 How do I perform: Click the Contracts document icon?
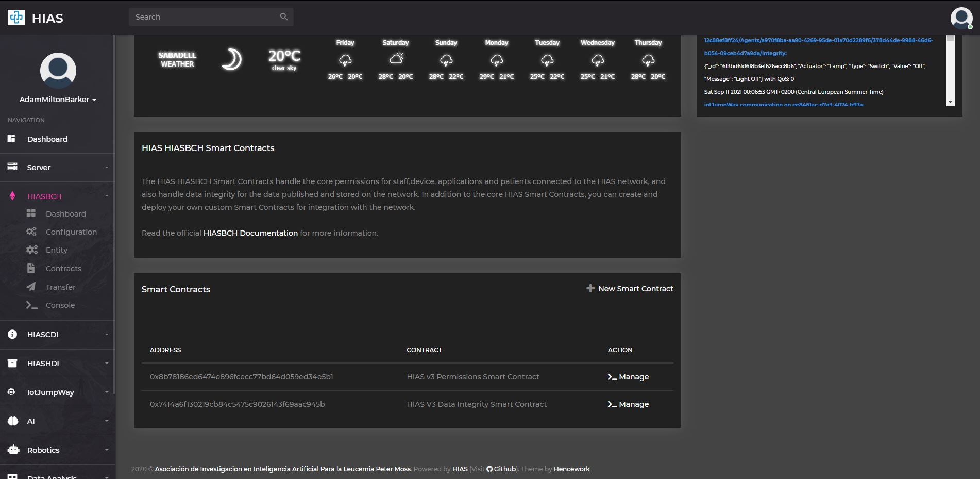coord(31,268)
